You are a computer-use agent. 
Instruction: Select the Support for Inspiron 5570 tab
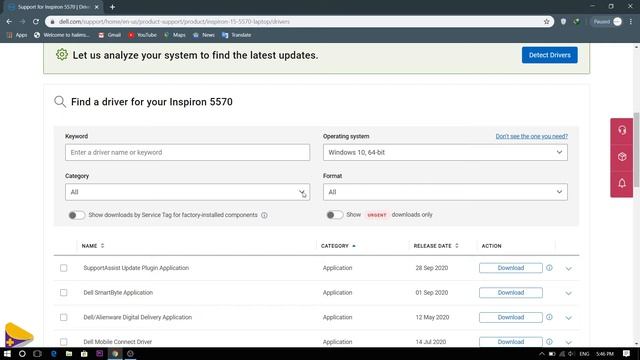coord(54,7)
